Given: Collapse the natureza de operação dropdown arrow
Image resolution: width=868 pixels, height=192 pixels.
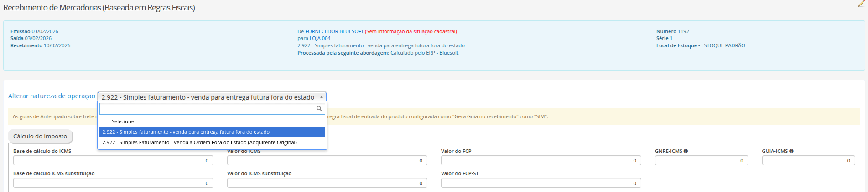Looking at the screenshot, I should click(x=322, y=97).
